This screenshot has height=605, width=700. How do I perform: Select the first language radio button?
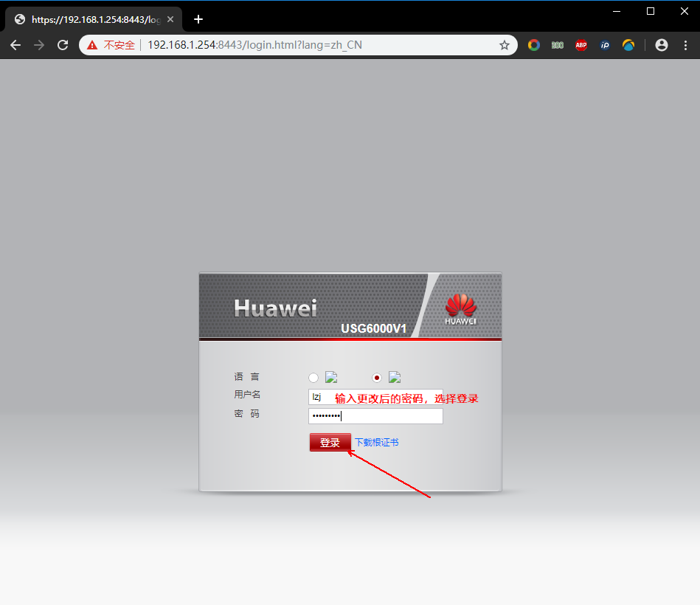(313, 378)
